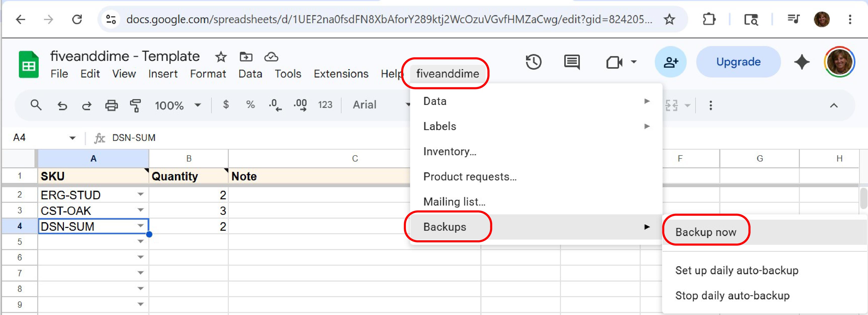Expand the Labels submenu
Screen dimensions: 868x315
click(x=536, y=127)
